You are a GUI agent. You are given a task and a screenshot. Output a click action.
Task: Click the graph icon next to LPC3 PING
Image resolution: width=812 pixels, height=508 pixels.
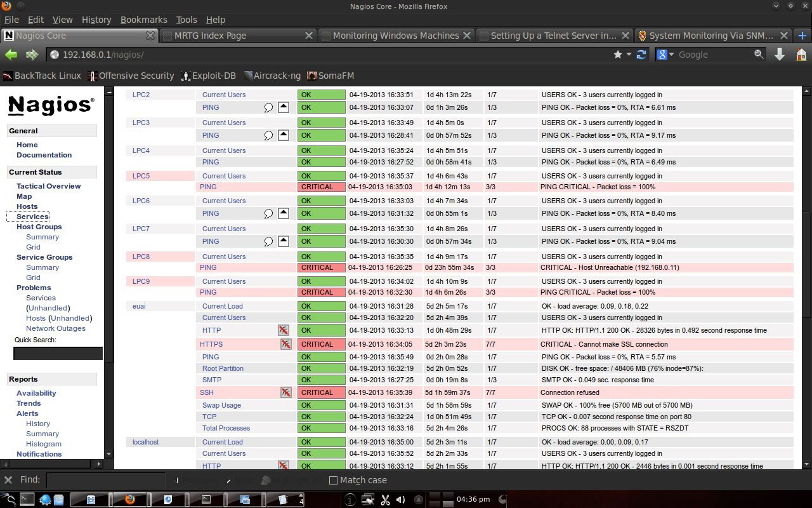284,135
